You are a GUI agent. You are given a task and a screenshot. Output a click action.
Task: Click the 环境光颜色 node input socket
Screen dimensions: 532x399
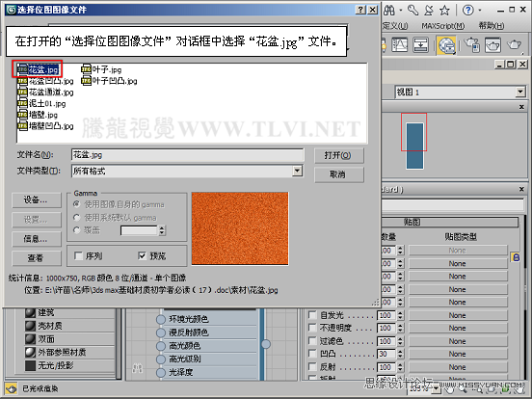[160, 319]
